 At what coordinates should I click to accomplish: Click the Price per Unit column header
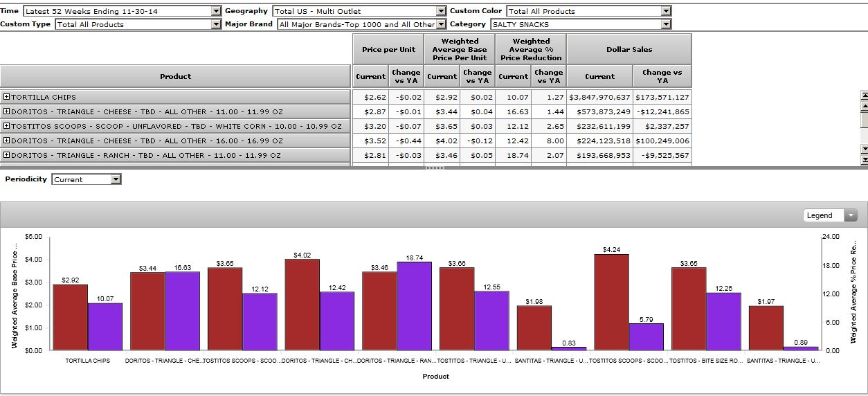[x=388, y=49]
